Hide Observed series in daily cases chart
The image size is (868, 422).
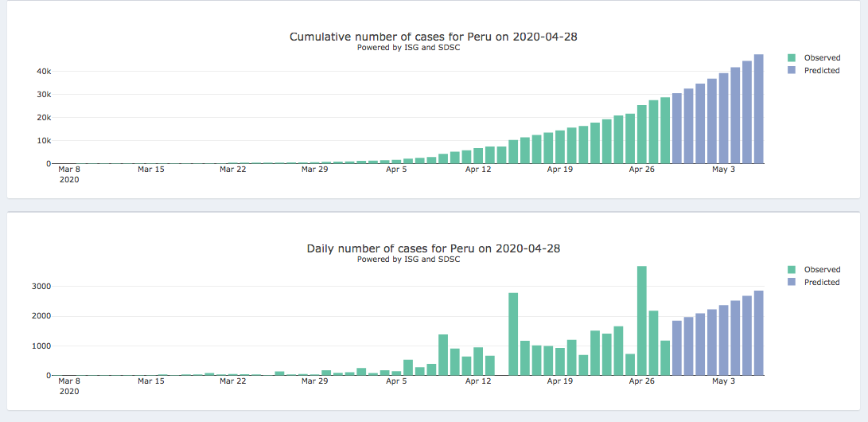[821, 270]
